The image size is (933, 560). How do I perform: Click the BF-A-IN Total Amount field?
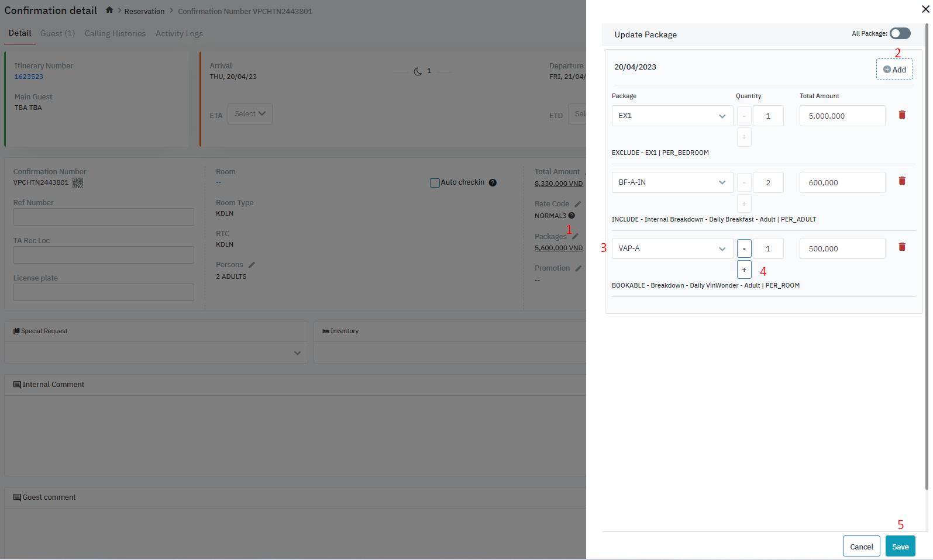842,182
